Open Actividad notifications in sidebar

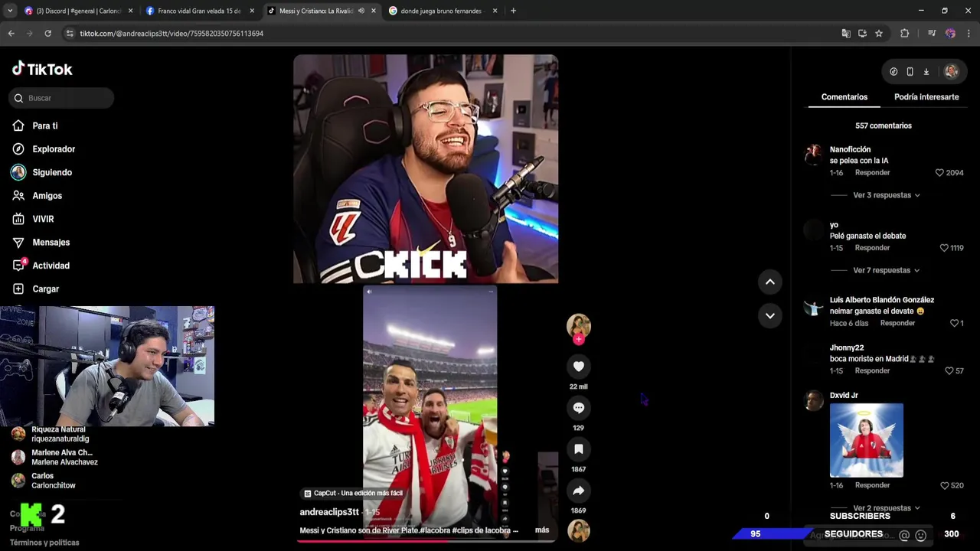point(51,266)
